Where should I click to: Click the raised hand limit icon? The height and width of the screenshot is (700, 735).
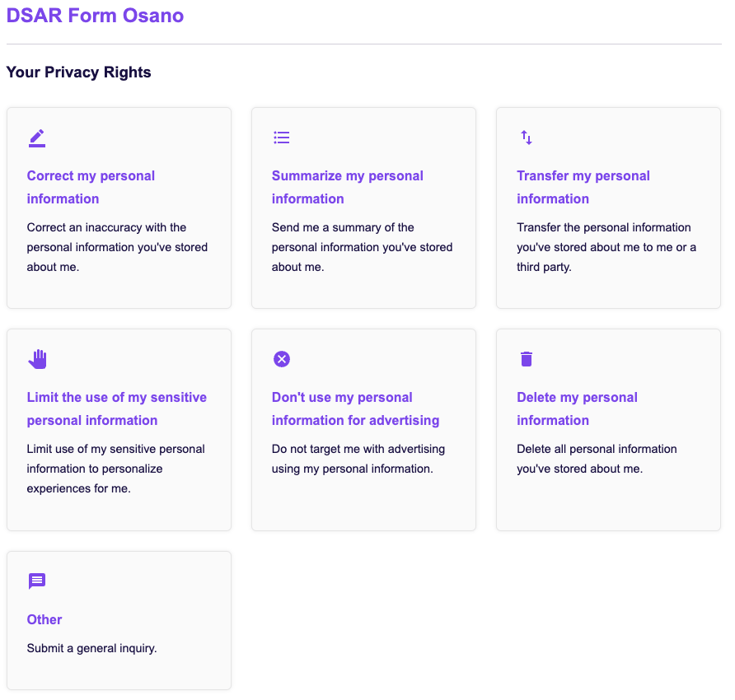coord(37,359)
